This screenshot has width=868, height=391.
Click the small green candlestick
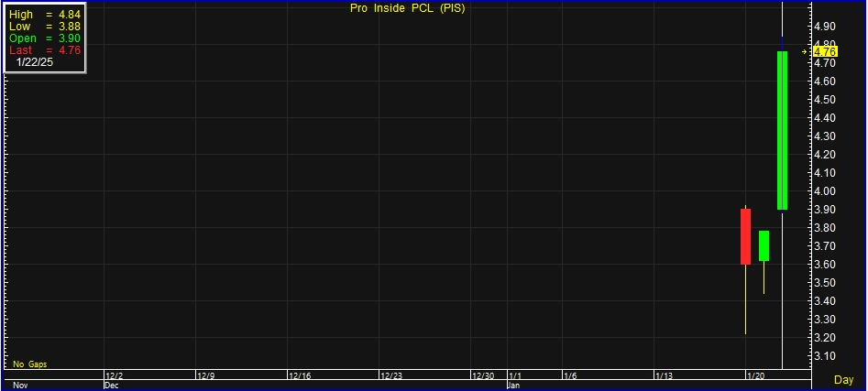click(x=764, y=245)
